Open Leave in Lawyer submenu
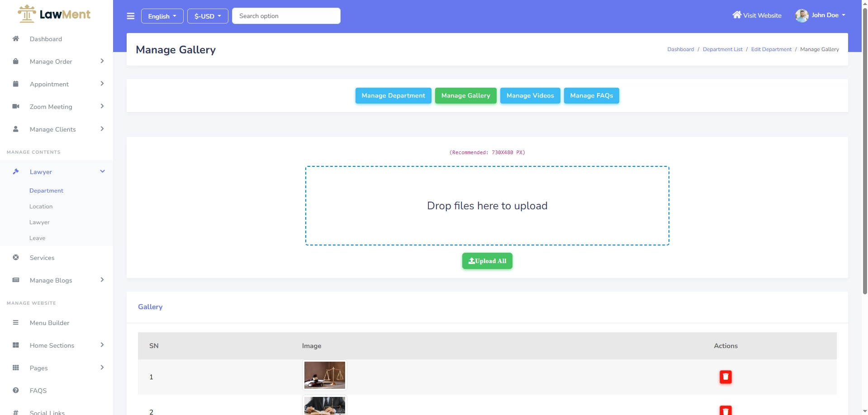This screenshot has height=415, width=868. [37, 238]
